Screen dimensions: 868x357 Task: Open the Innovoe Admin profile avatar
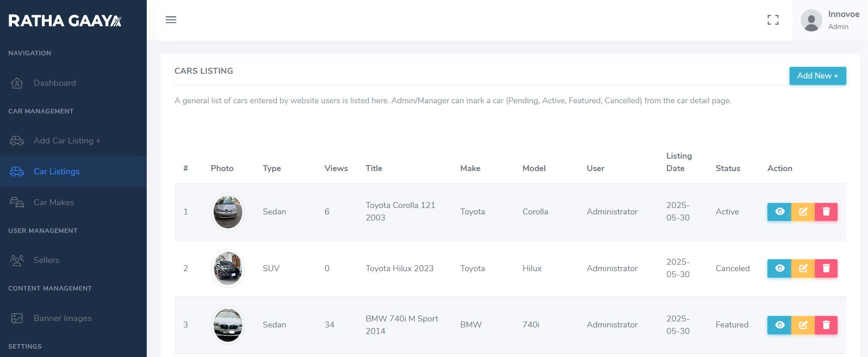click(811, 20)
